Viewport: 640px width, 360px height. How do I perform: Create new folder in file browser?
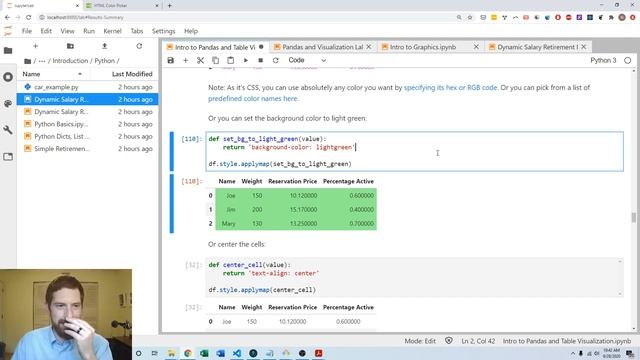(x=70, y=46)
